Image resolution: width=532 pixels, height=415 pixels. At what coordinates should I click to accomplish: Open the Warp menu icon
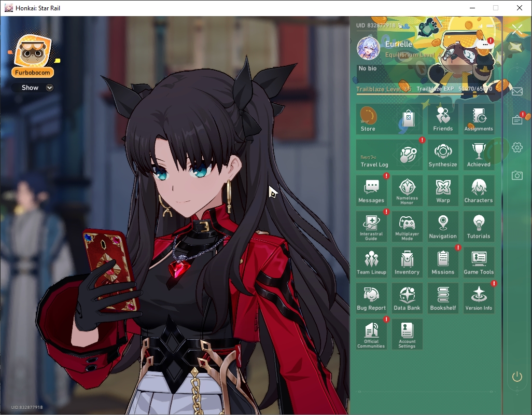[x=443, y=191]
